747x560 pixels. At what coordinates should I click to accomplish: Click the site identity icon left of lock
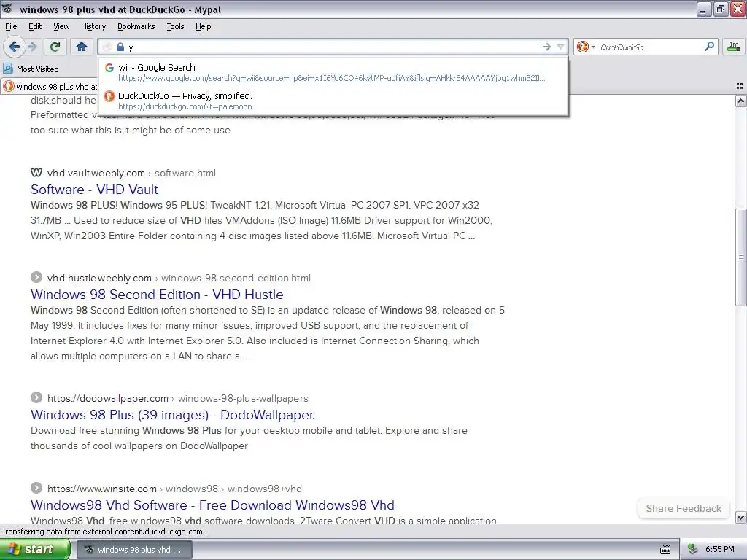[107, 47]
